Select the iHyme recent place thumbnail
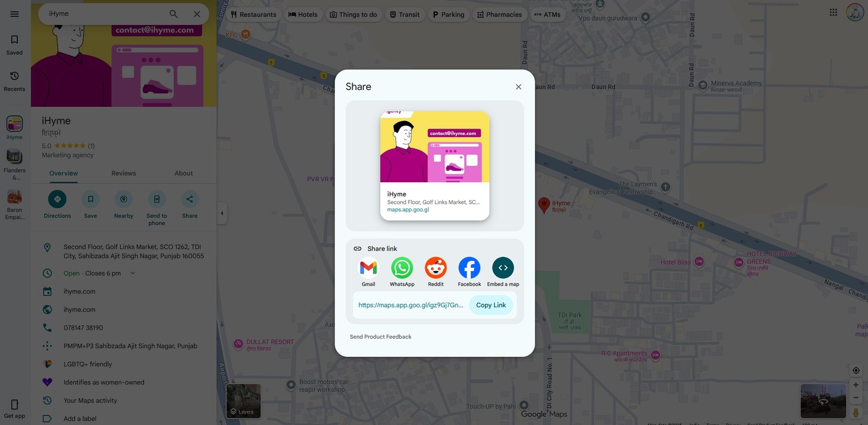The image size is (868, 425). [x=15, y=124]
